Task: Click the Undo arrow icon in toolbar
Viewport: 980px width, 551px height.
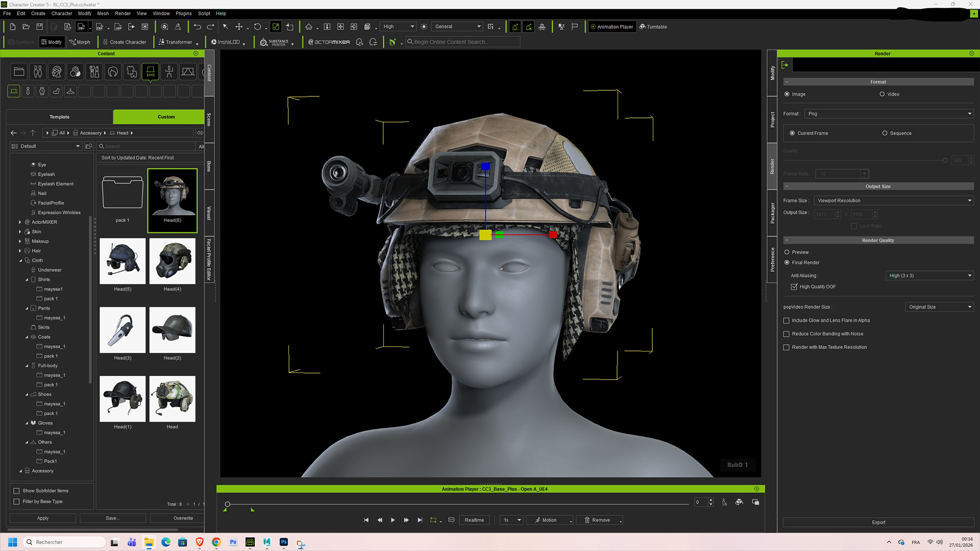Action: (197, 27)
